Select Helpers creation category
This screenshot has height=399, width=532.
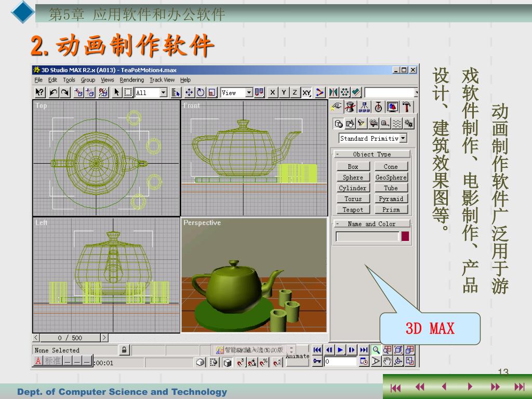[385, 124]
